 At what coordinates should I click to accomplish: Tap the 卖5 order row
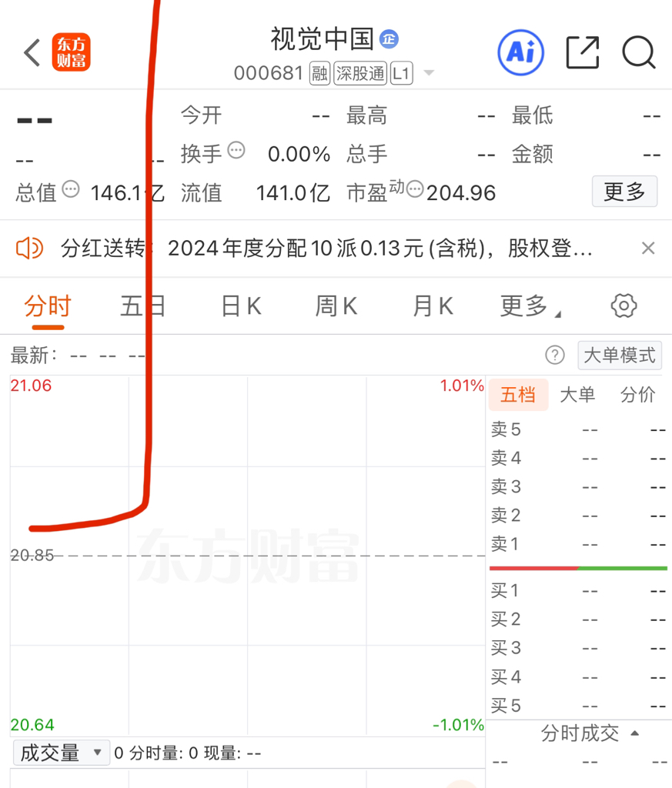pos(579,429)
